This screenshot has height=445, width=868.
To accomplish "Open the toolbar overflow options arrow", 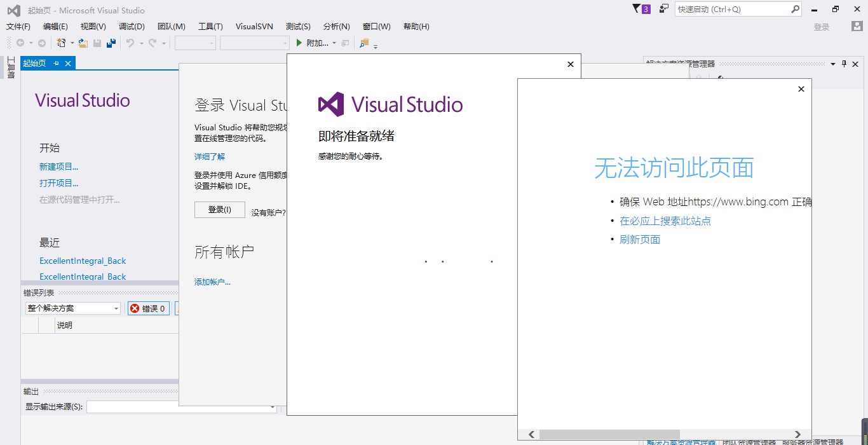I will point(376,46).
